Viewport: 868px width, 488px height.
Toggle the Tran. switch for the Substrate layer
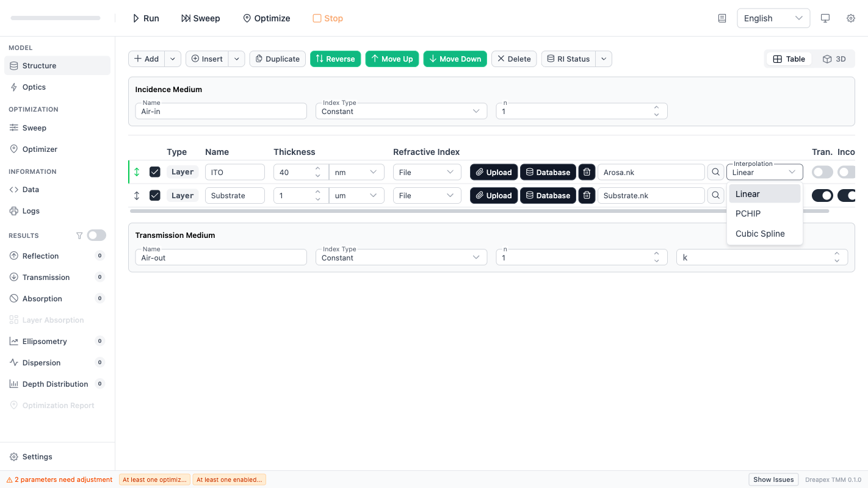click(x=822, y=195)
